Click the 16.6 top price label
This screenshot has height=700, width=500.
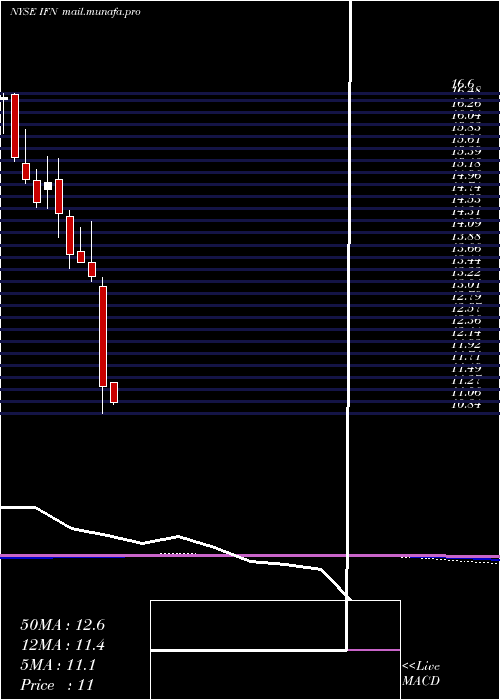coord(462,83)
